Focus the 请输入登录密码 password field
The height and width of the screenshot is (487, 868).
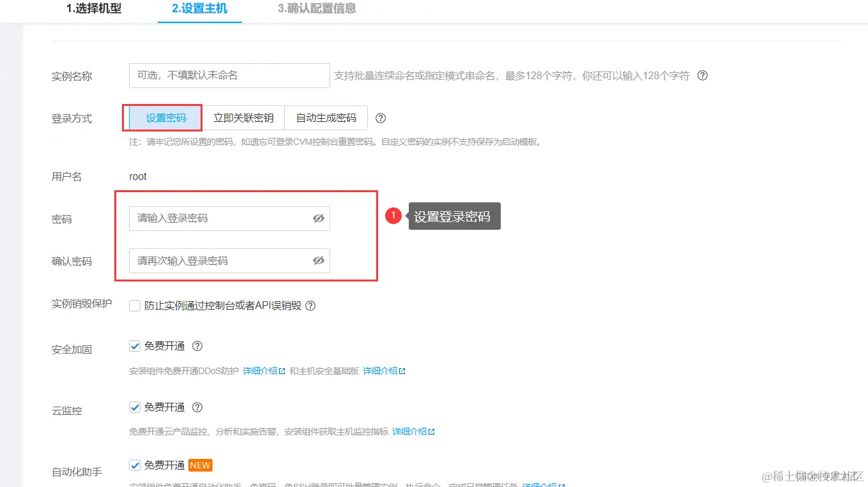tap(229, 218)
